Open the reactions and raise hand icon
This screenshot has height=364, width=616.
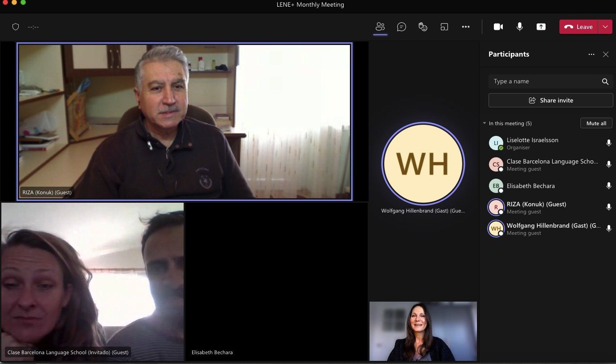point(423,27)
